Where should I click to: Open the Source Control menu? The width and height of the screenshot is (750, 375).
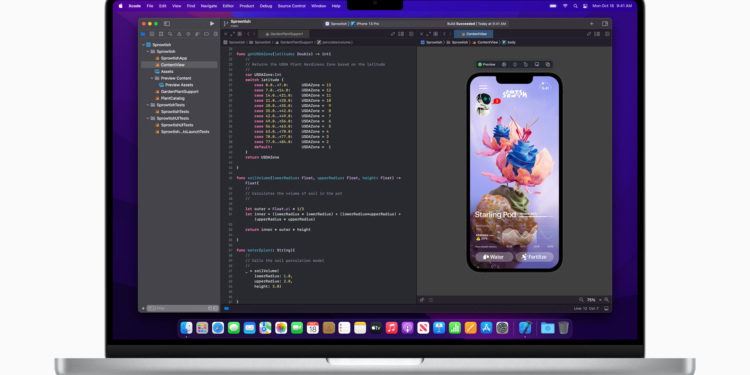click(292, 6)
